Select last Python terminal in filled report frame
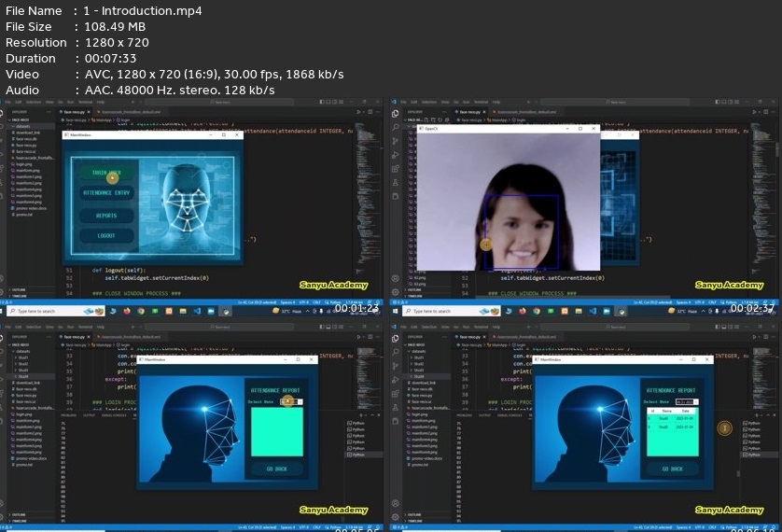Screen dimensions: 782x532 click(759, 455)
